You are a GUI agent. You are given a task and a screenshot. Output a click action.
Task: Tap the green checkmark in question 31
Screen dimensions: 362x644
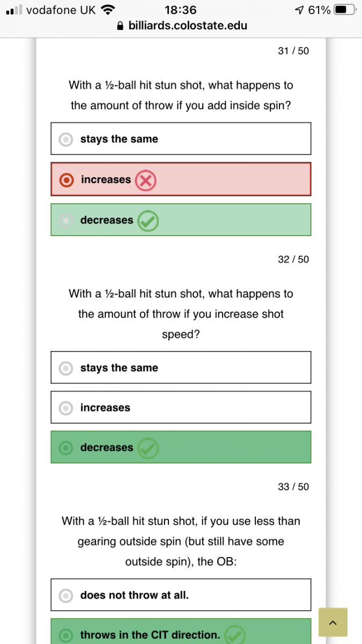(147, 221)
